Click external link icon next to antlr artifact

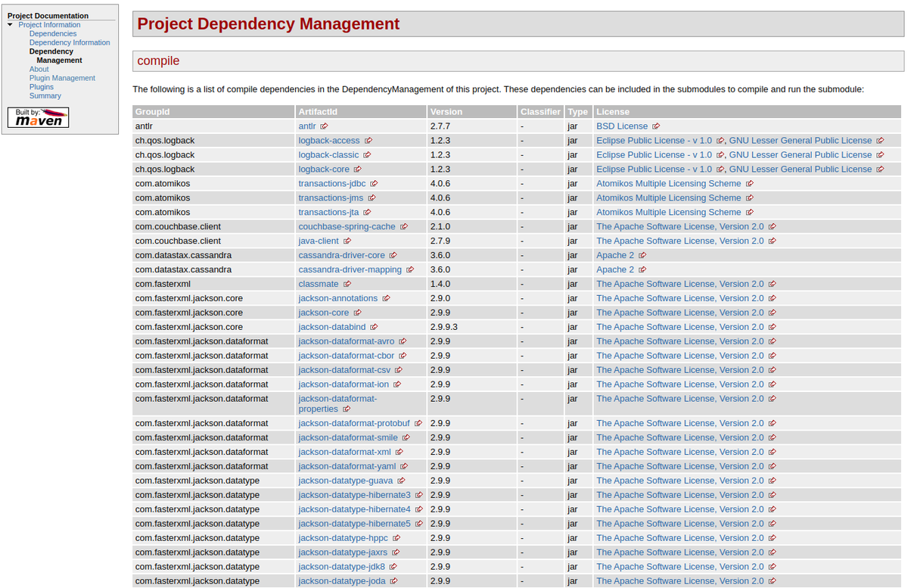click(x=324, y=126)
